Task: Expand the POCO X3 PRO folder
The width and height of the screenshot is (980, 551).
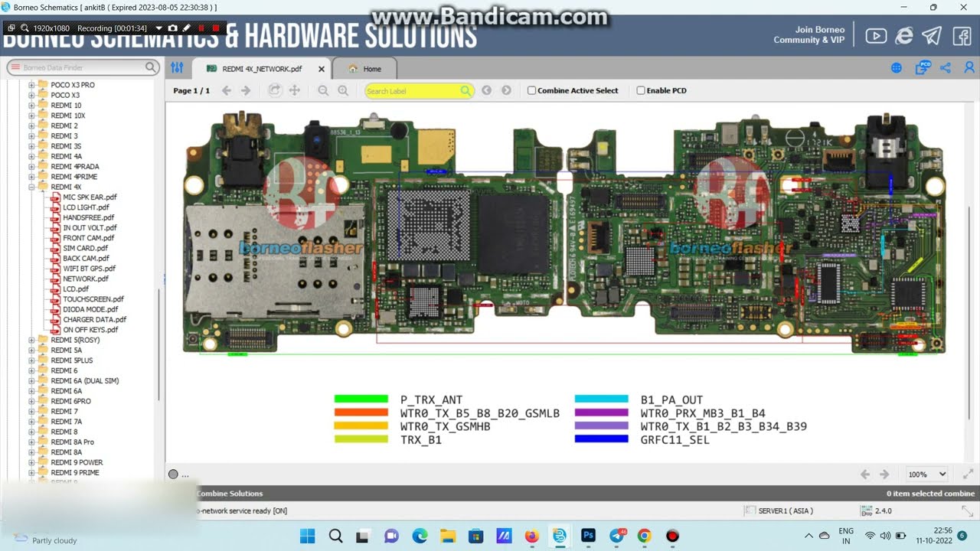Action: tap(31, 85)
